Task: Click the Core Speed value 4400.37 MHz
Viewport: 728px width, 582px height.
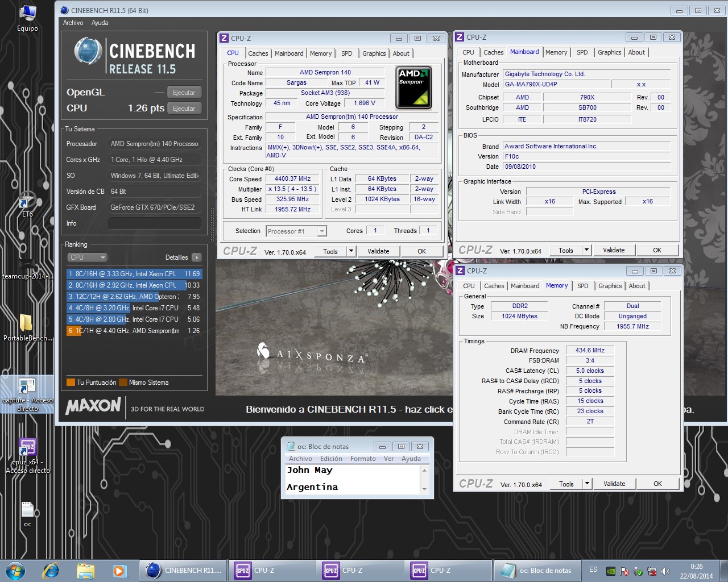Action: [292, 179]
